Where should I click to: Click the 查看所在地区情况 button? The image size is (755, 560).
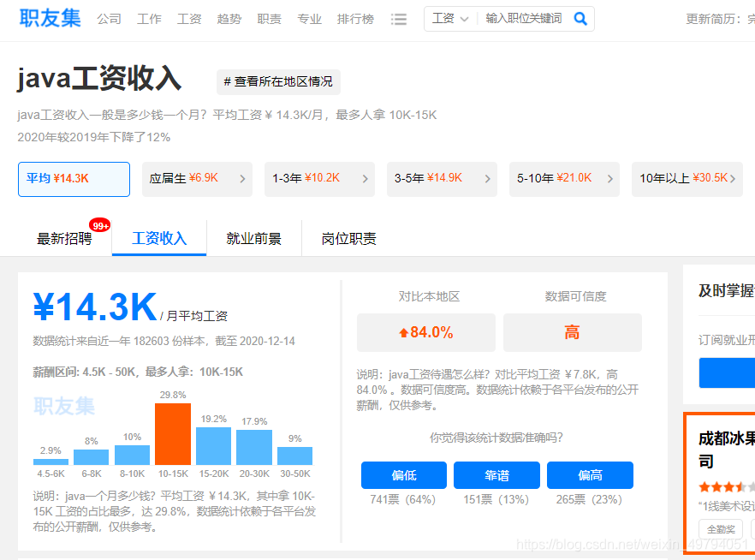tap(279, 82)
